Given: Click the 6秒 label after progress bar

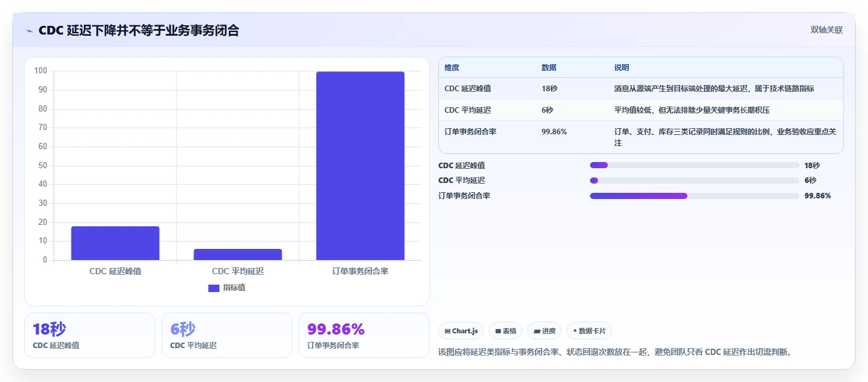Looking at the screenshot, I should (x=811, y=181).
